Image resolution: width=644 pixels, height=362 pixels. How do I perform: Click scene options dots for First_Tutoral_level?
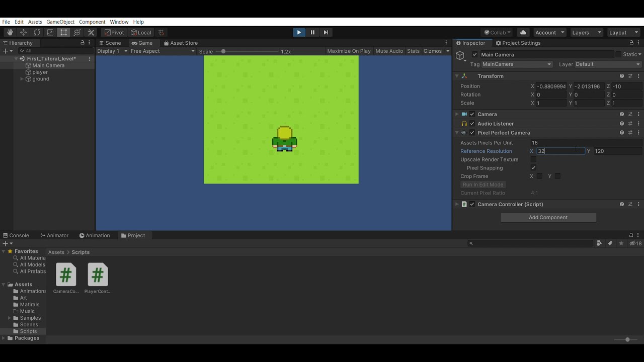[x=90, y=59]
